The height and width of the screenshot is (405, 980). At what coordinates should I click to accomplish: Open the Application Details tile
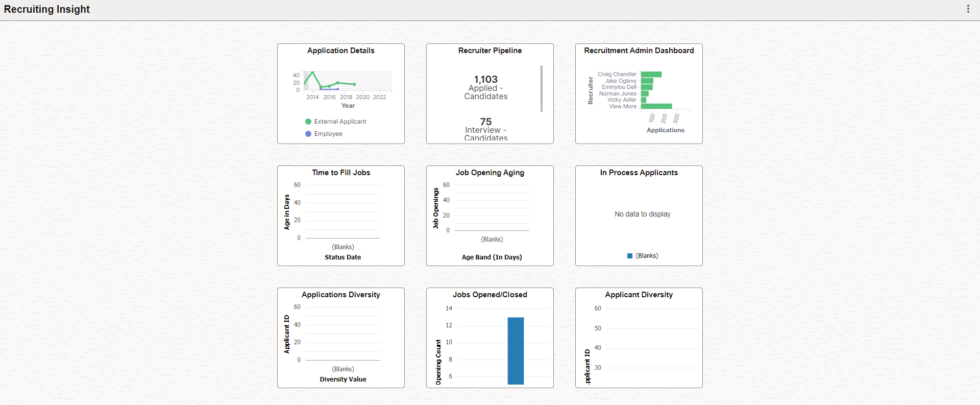coord(341,93)
